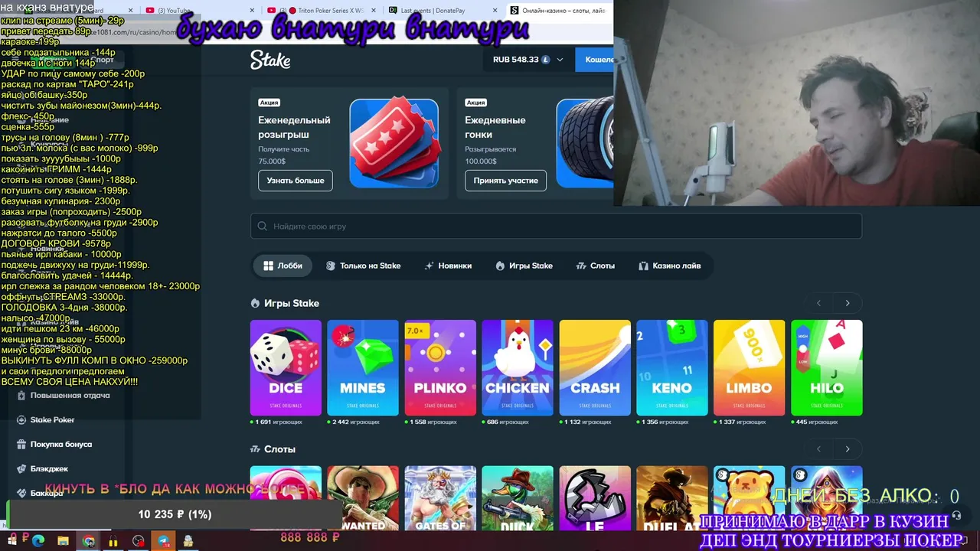Image resolution: width=980 pixels, height=551 pixels.
Task: Click '686 играющих' under Chicken
Action: click(508, 422)
